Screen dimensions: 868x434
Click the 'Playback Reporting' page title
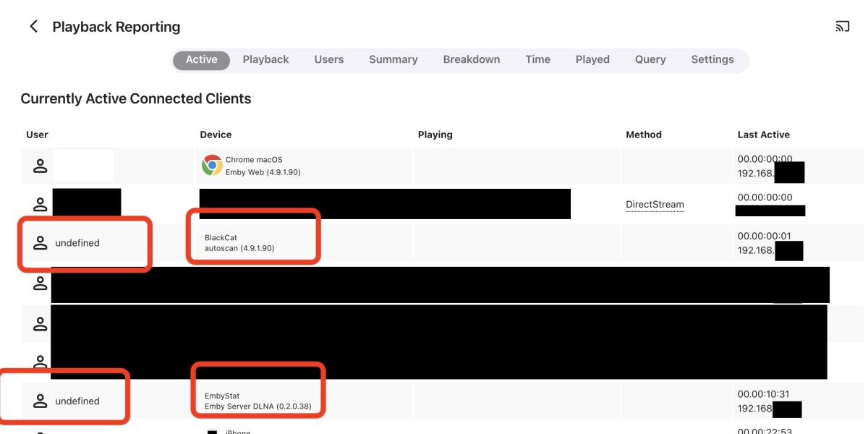pyautogui.click(x=116, y=27)
